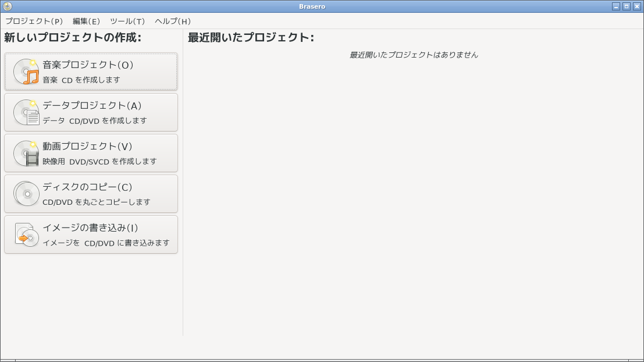Click subtitle 映像用 DVD/SVCD を作成します
644x362 pixels.
tap(100, 161)
